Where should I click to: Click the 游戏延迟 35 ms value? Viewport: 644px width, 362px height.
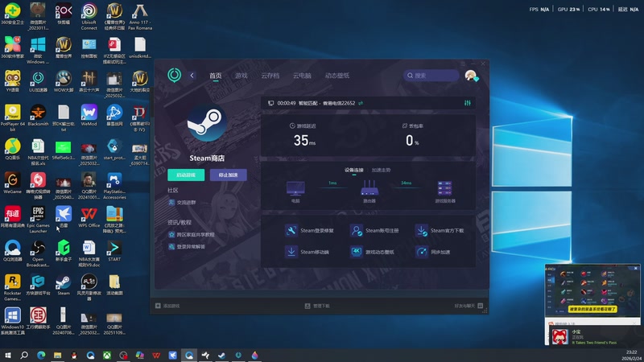pos(304,140)
